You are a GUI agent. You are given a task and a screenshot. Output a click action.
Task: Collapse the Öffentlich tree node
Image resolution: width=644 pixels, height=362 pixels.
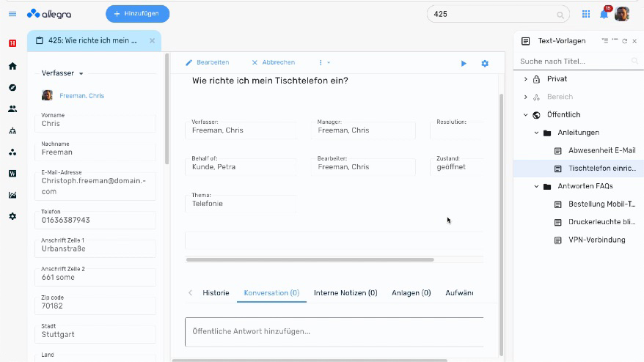coord(525,115)
